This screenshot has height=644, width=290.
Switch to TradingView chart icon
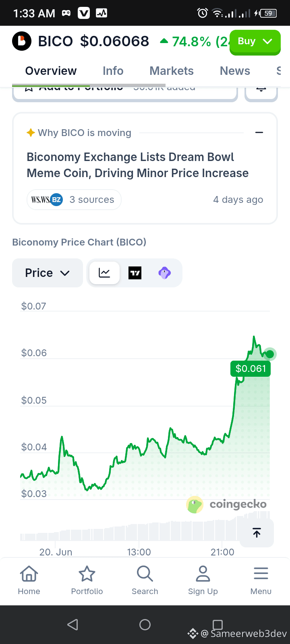click(135, 273)
